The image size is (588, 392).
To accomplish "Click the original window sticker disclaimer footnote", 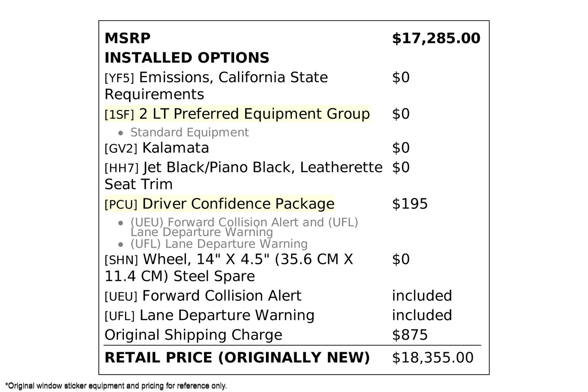I will (116, 386).
